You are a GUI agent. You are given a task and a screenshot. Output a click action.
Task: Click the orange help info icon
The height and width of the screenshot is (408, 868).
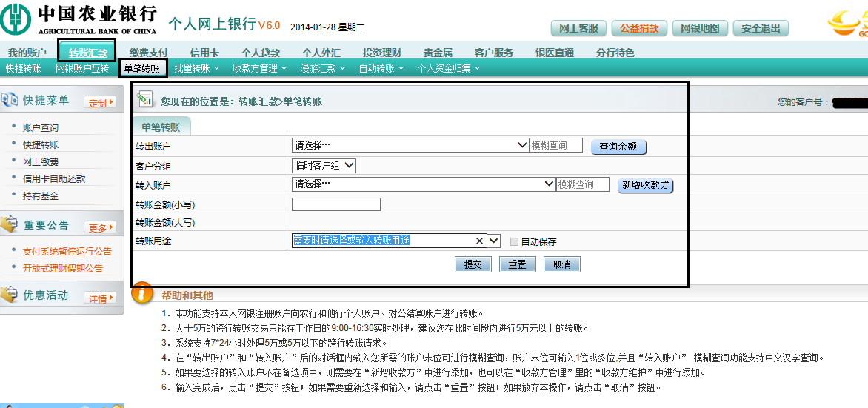pos(142,295)
